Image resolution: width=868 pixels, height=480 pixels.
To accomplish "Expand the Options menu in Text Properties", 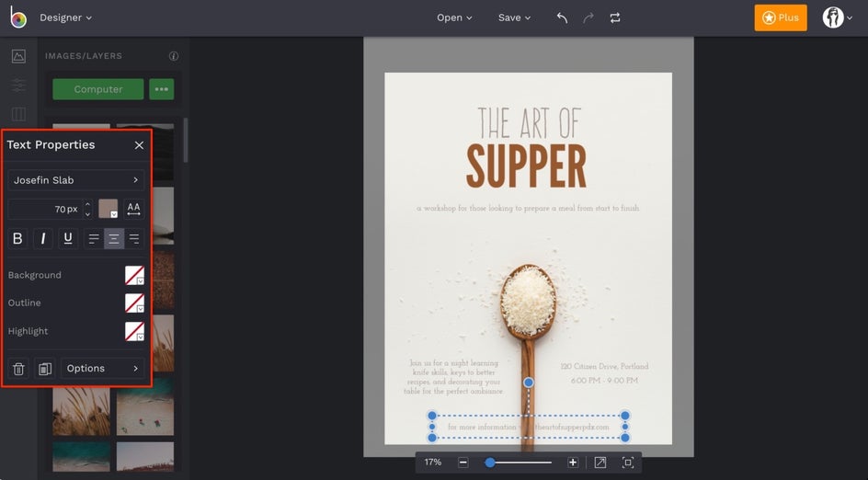I will [102, 369].
